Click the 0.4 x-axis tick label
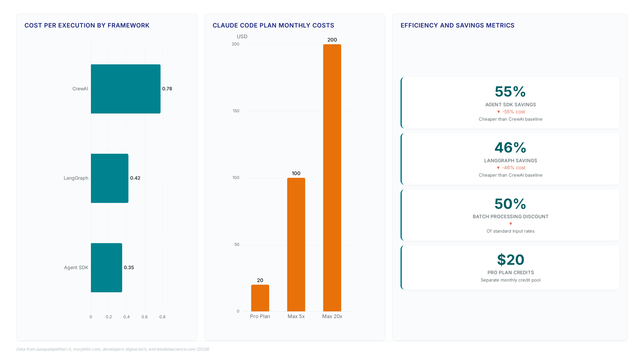Viewport: 644px width, 362px height. coord(126,317)
